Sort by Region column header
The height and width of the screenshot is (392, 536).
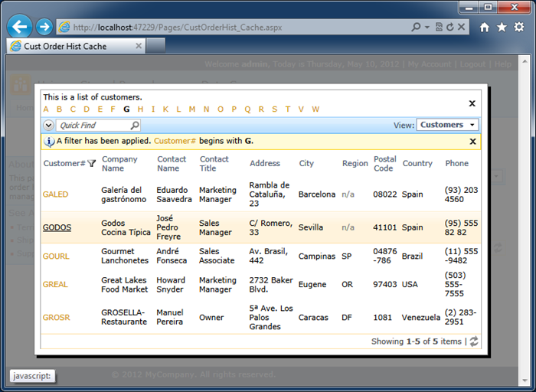coord(355,163)
